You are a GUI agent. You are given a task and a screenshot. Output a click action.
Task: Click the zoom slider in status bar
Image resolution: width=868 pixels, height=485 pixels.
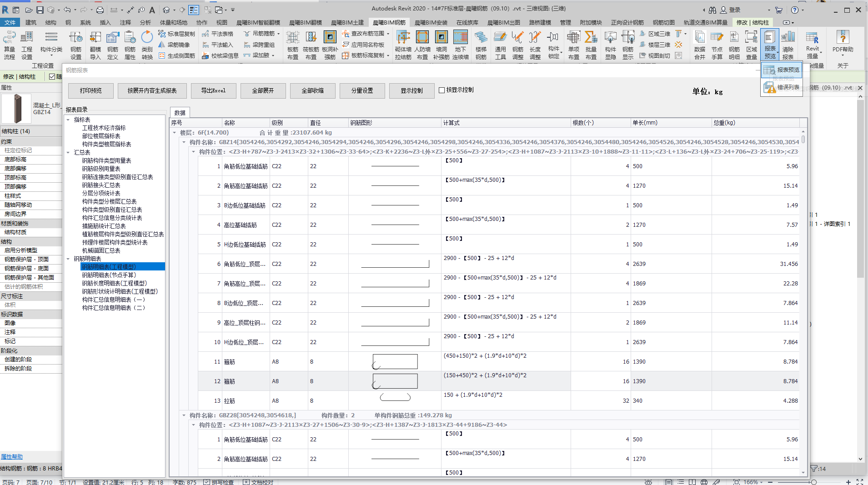coord(814,482)
